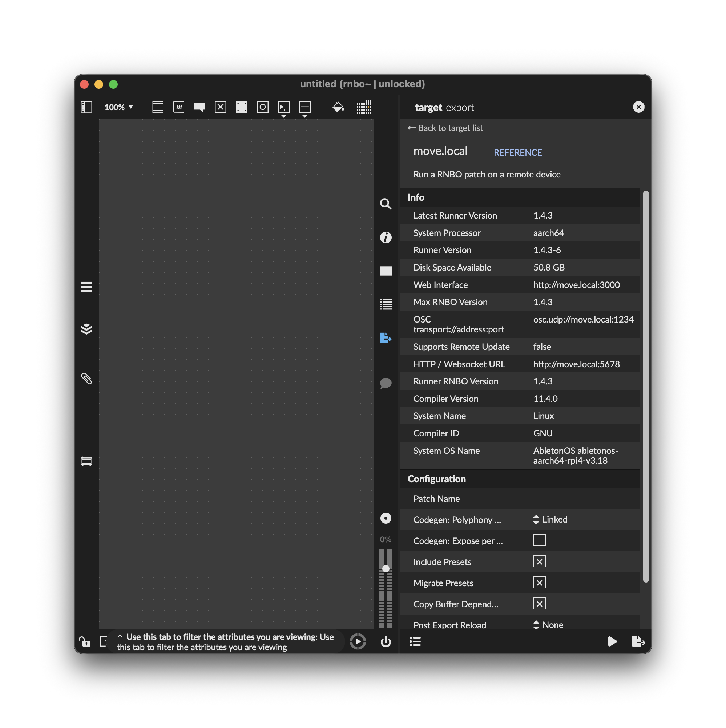Open the export sidebar icon
Image resolution: width=726 pixels, height=728 pixels.
coord(386,337)
